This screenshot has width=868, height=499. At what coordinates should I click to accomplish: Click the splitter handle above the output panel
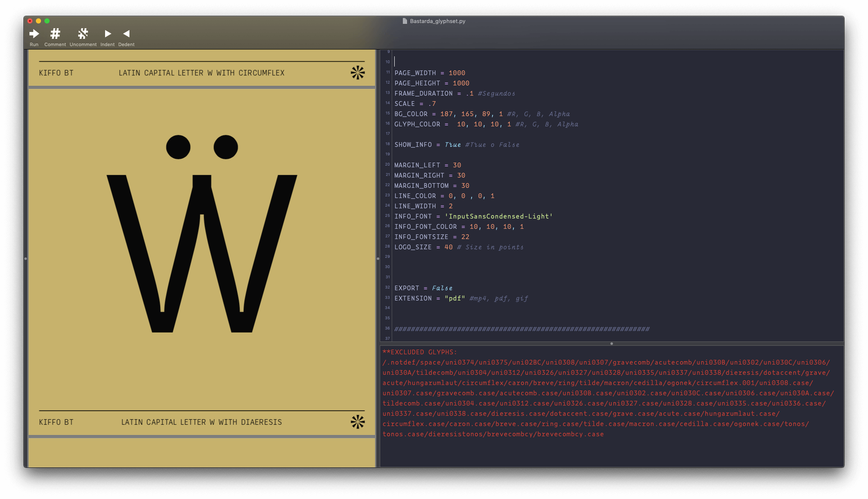point(612,344)
